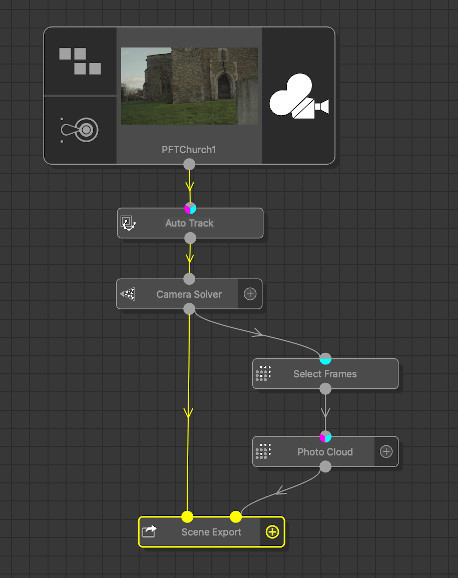
Task: Click the Select Frames node icon
Action: tap(263, 374)
